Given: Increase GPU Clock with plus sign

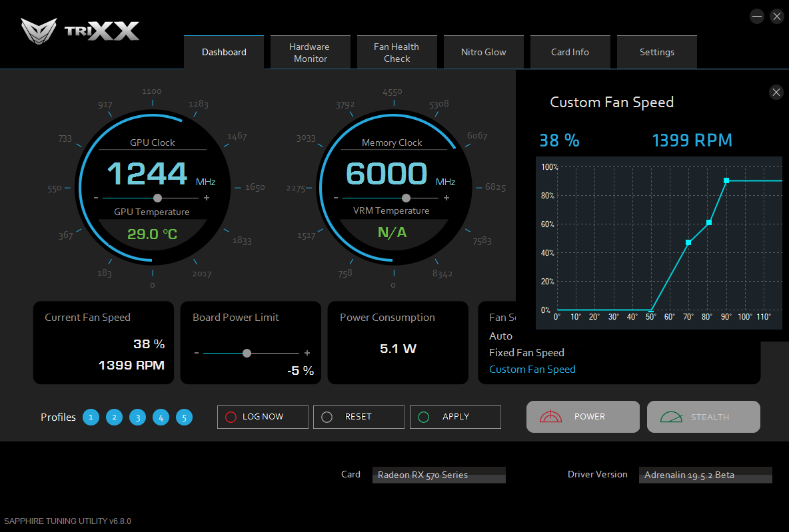Looking at the screenshot, I should point(207,198).
